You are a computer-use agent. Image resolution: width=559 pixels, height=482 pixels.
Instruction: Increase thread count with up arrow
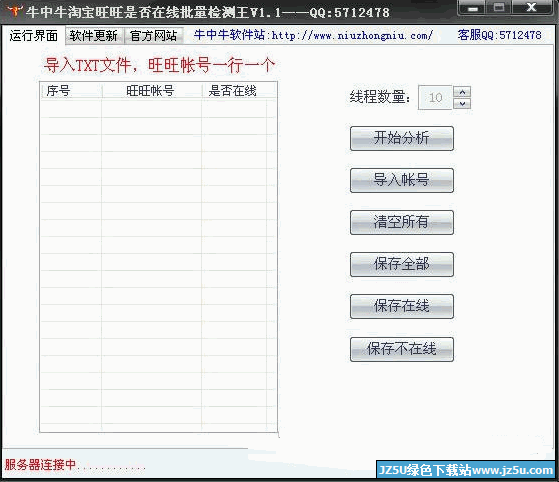(x=462, y=92)
